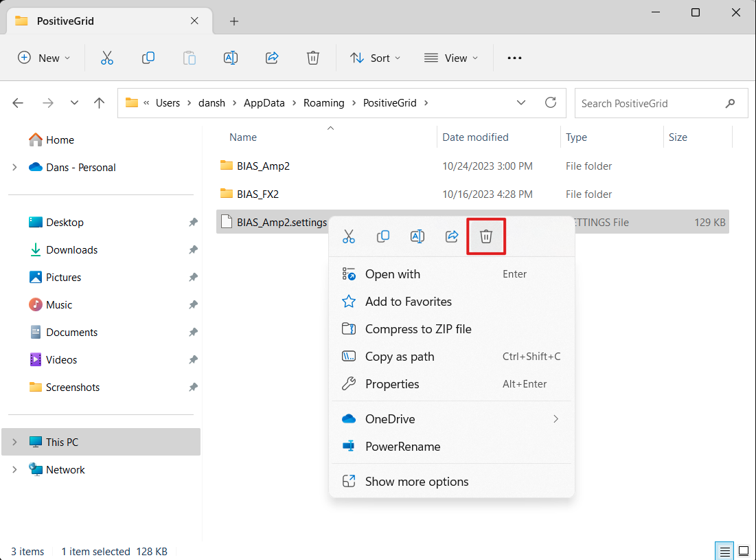This screenshot has width=756, height=560.
Task: Click the pin icon next to Videos
Action: [193, 360]
